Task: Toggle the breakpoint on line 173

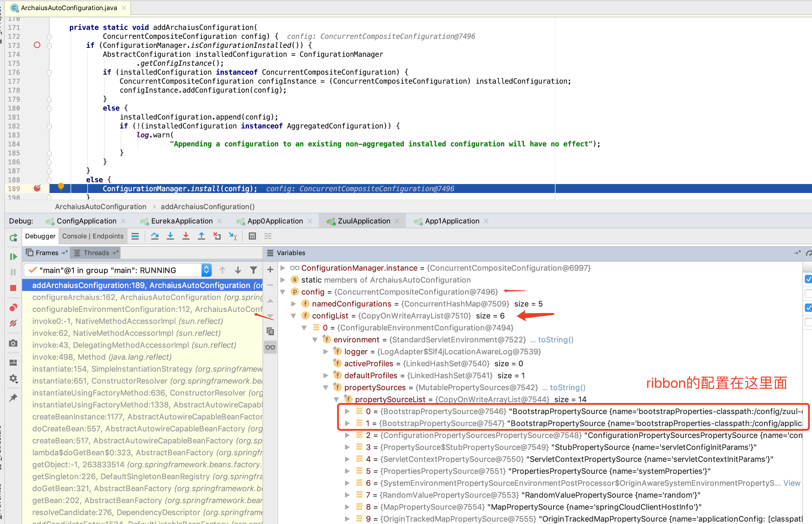Action: click(37, 45)
